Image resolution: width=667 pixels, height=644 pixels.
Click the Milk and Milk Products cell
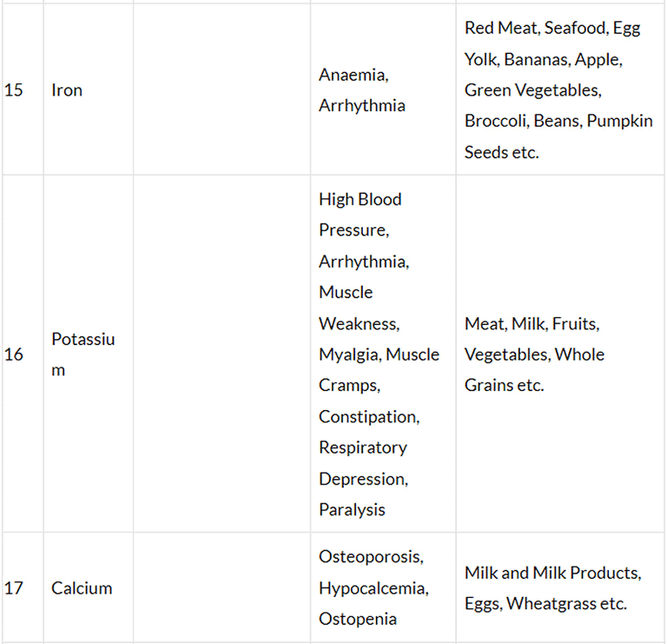pyautogui.click(x=553, y=574)
